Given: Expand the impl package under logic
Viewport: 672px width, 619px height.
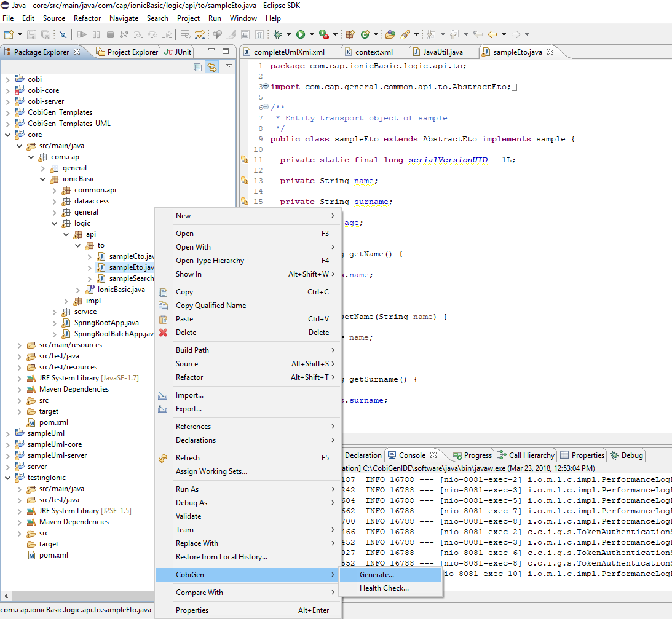Looking at the screenshot, I should click(66, 301).
